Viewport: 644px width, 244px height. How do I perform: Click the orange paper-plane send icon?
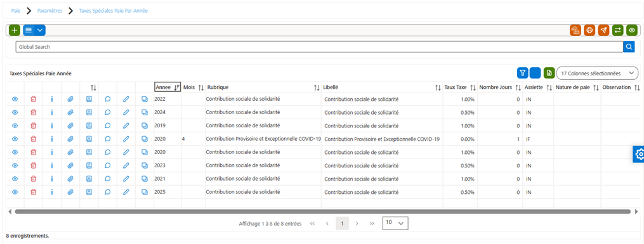tap(603, 30)
